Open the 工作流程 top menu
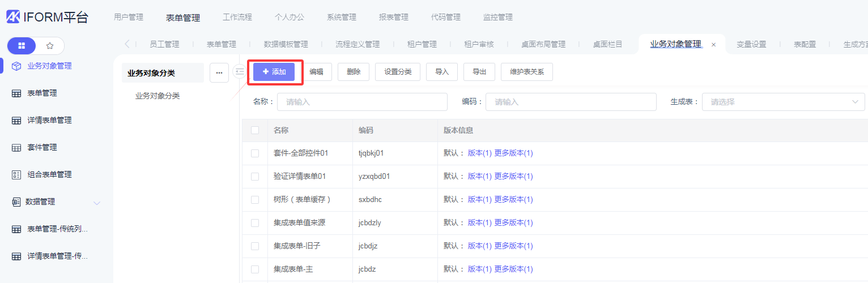This screenshot has width=868, height=283. click(237, 18)
